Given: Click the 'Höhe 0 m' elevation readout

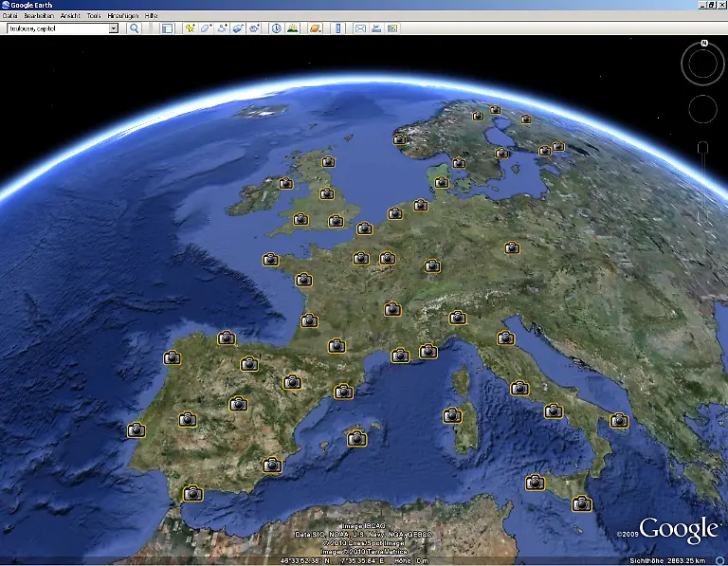Looking at the screenshot, I should [411, 561].
